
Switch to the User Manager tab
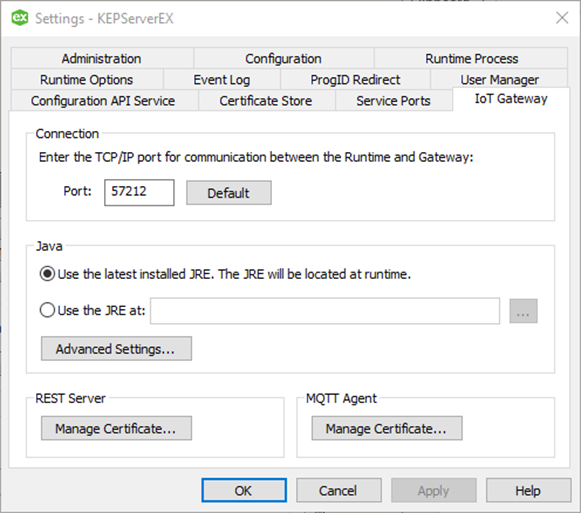[499, 79]
